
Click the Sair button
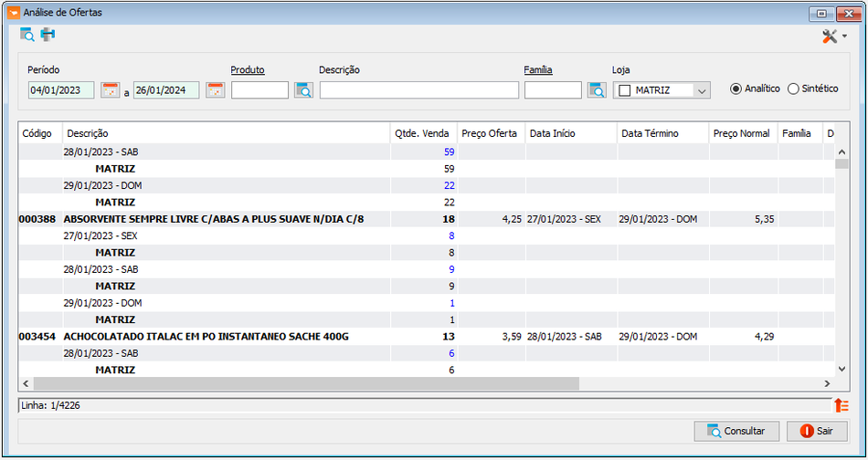817,431
